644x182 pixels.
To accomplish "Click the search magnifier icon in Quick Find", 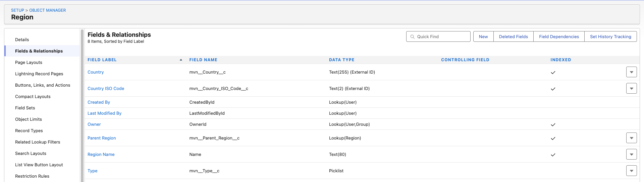I will [413, 37].
